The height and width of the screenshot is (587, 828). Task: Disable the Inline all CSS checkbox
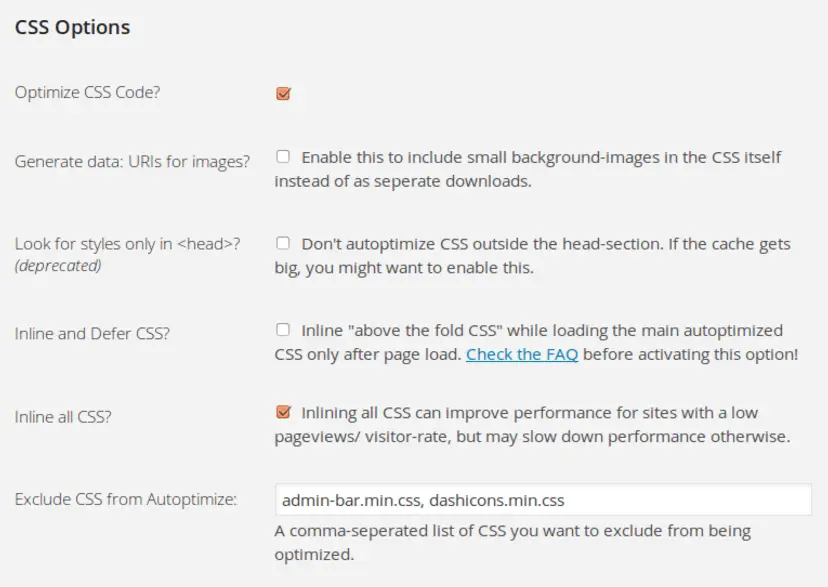pyautogui.click(x=284, y=412)
